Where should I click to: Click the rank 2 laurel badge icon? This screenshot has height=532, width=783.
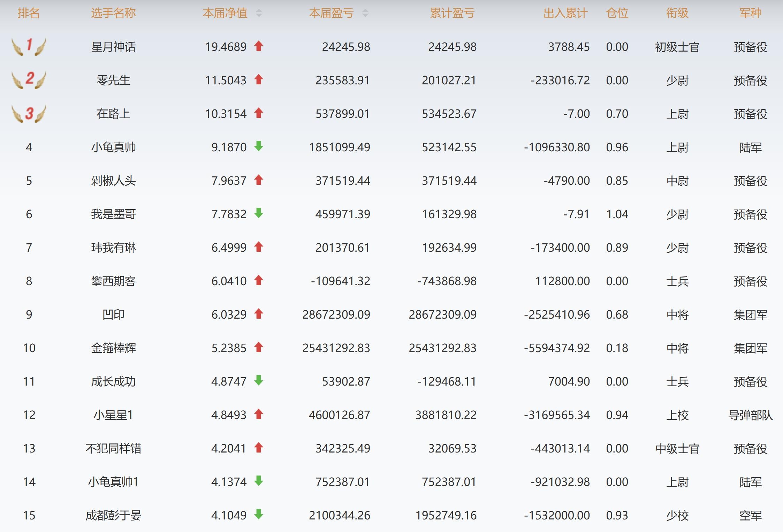29,80
